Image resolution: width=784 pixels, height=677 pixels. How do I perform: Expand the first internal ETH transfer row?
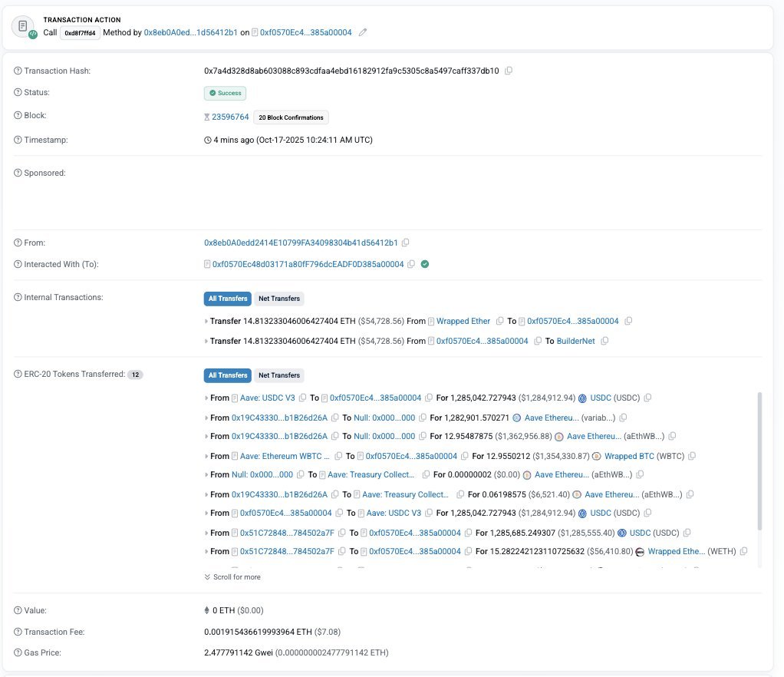(x=206, y=321)
